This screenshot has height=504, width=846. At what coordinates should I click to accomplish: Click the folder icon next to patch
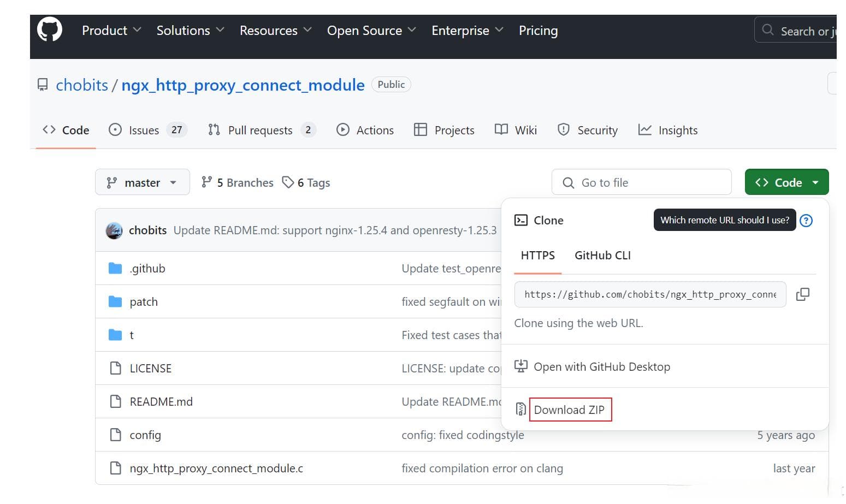[x=115, y=301]
